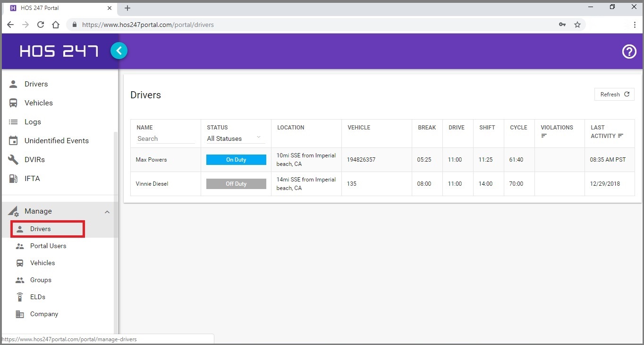Click browser back arrow
Screen dimensions: 644x345
pyautogui.click(x=10, y=25)
